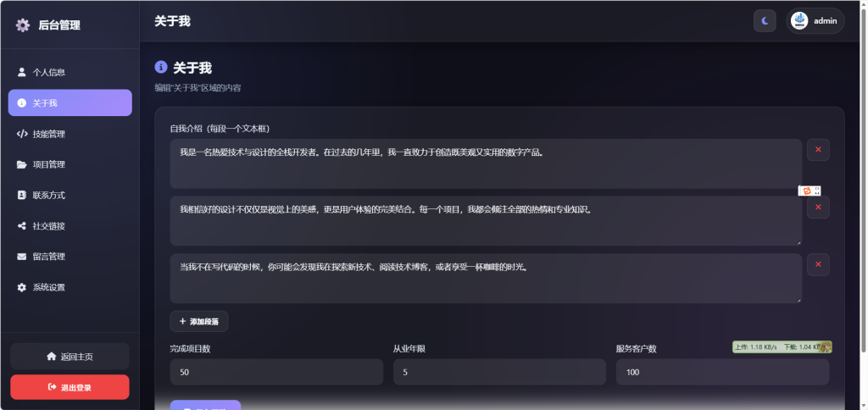Image resolution: width=868 pixels, height=410 pixels.
Task: Click the house icon in 返回主页
Action: (x=52, y=357)
